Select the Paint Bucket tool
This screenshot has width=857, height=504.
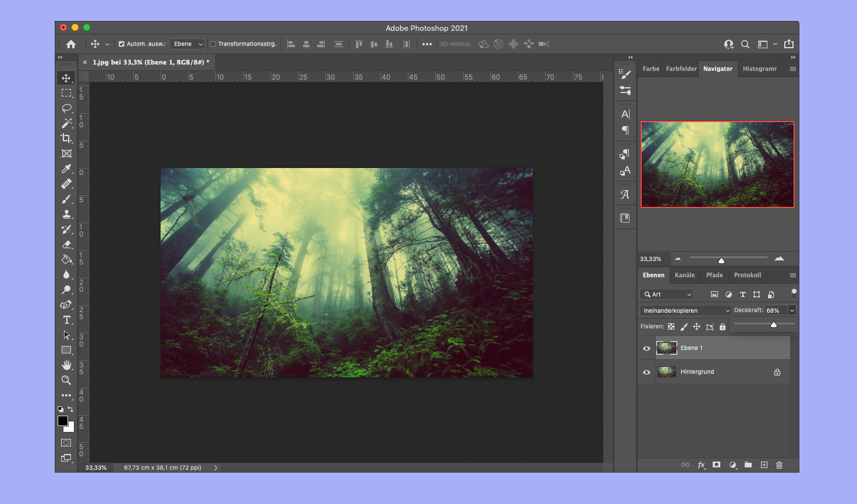click(66, 259)
